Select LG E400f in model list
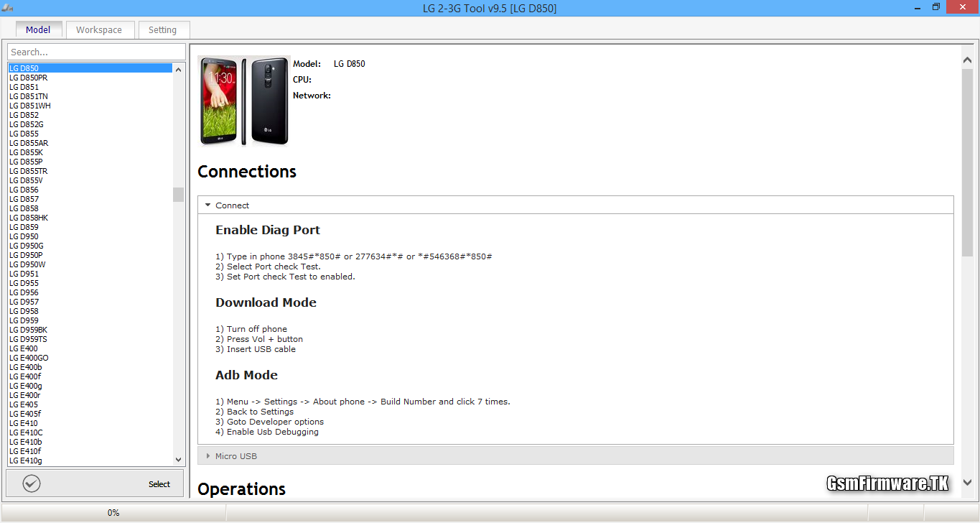980x523 pixels. tap(90, 376)
